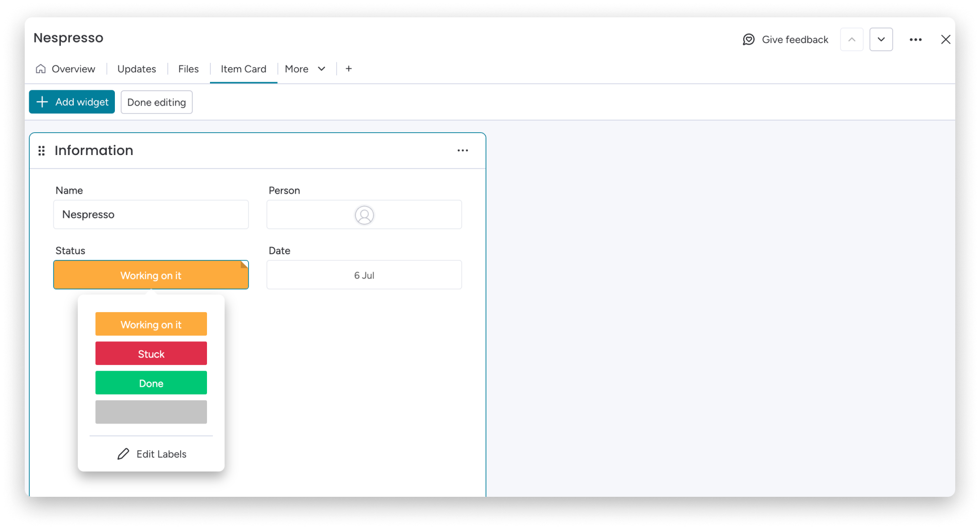This screenshot has width=980, height=529.
Task: Choose the blank grey status label
Action: (151, 412)
